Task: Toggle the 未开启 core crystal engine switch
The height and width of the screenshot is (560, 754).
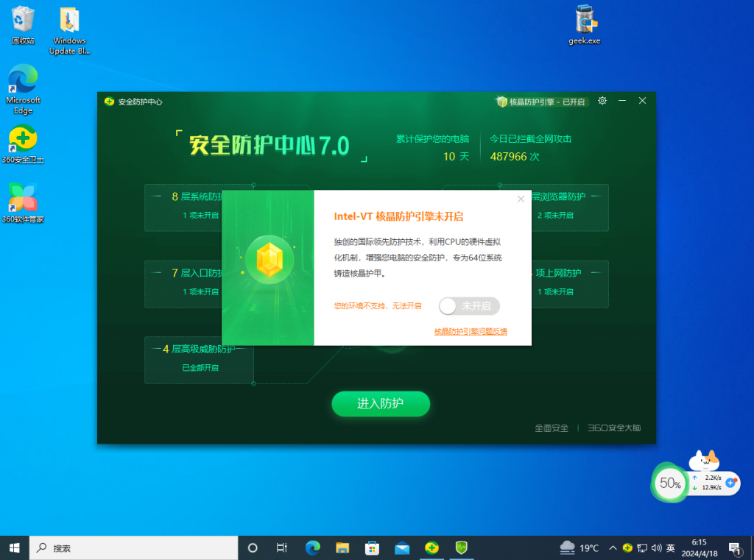Action: [469, 306]
